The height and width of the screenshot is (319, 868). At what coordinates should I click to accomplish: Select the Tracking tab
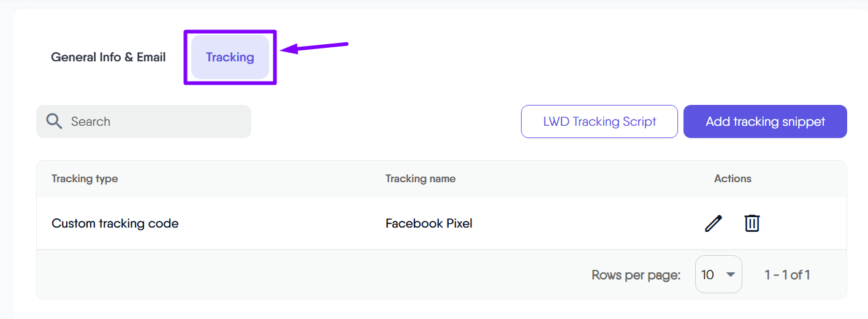pos(230,57)
